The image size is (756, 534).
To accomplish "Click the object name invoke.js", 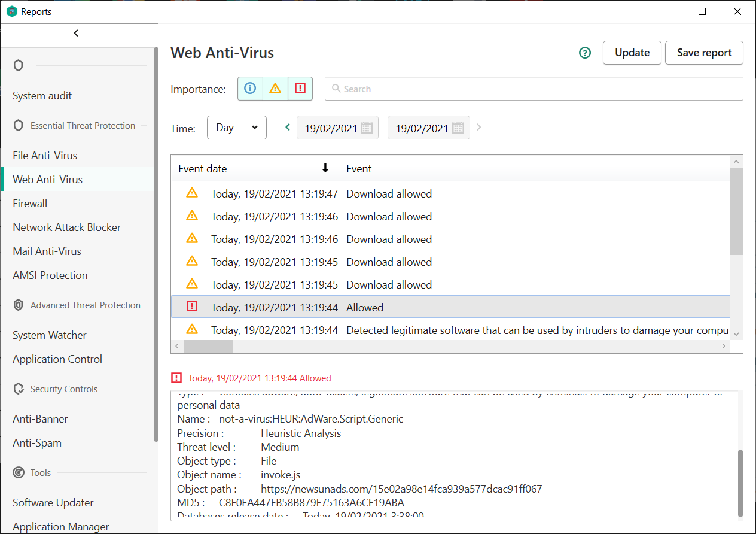I will 281,475.
